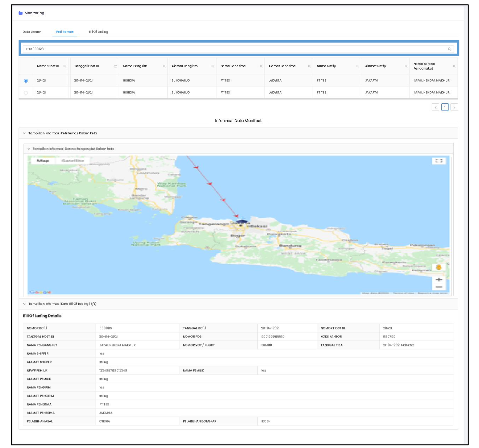Open calendar filter in Tanggal Host BL column
Viewport: 479px width, 448px height.
tap(115, 66)
